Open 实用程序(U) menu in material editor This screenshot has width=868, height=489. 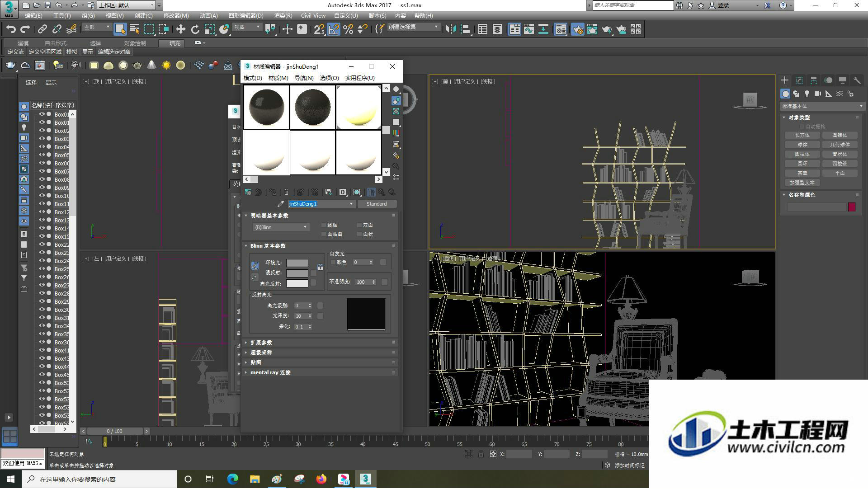tap(360, 78)
